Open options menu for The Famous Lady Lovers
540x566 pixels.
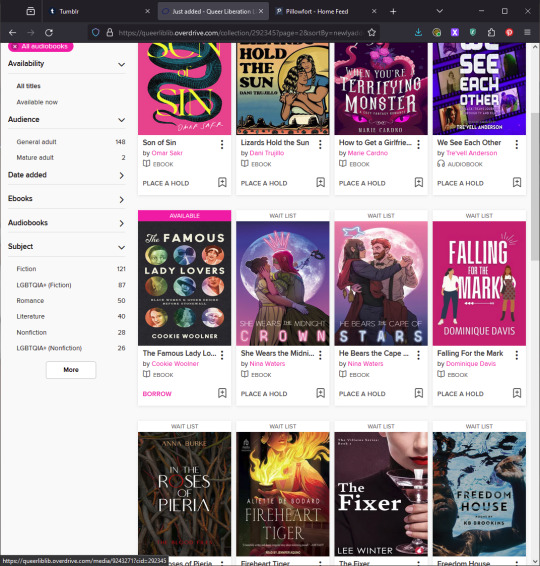(x=222, y=355)
